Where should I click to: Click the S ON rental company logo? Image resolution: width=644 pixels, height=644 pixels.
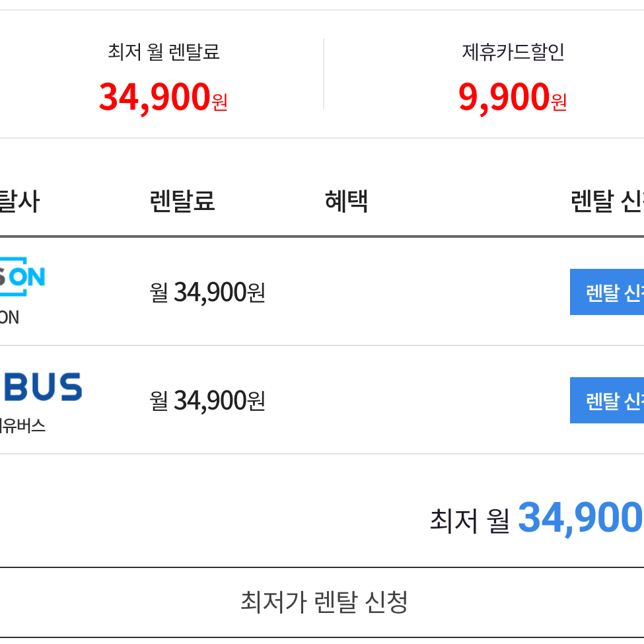[x=22, y=276]
